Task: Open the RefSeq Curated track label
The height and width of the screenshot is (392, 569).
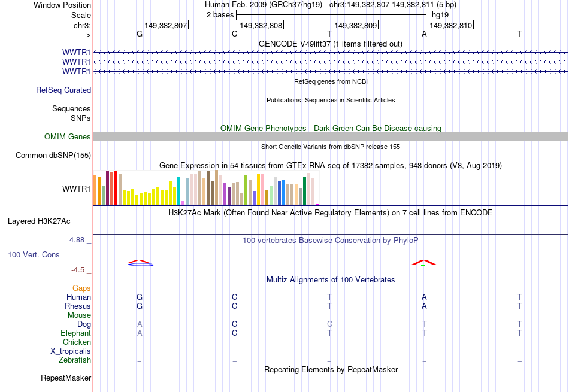Action: [63, 90]
